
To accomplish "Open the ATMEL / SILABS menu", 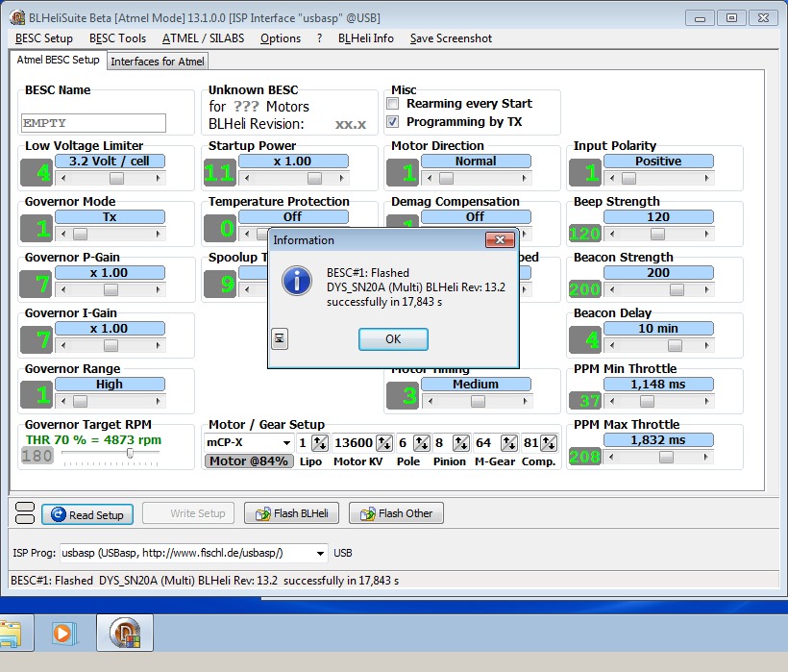I will pos(203,38).
